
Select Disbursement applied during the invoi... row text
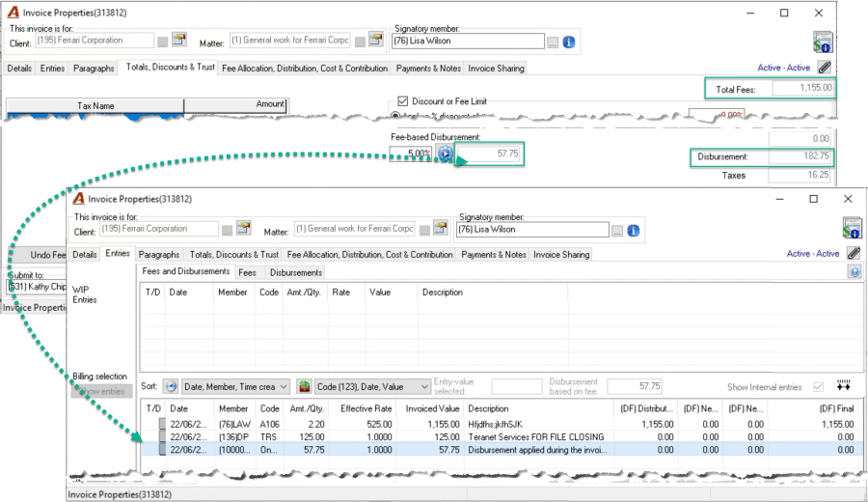(537, 449)
